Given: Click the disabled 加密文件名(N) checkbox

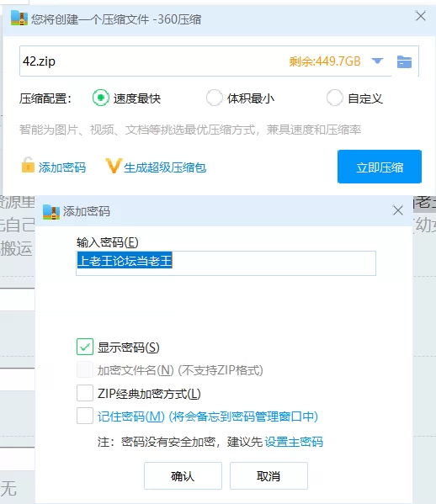Looking at the screenshot, I should (85, 370).
